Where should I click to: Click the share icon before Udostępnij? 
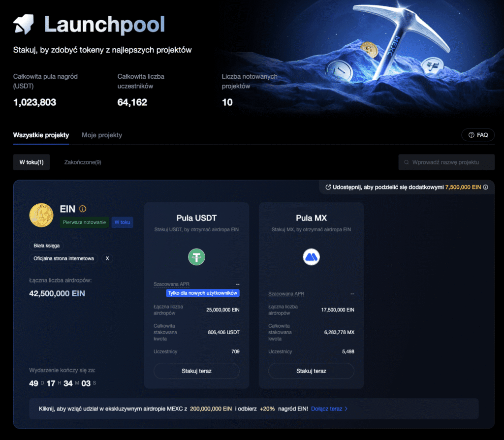coord(328,187)
